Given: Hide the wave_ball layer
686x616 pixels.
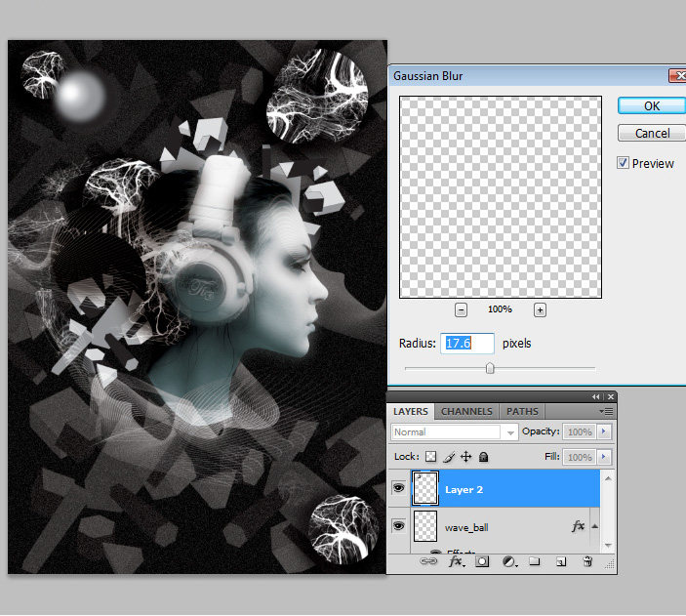Looking at the screenshot, I should [x=398, y=526].
